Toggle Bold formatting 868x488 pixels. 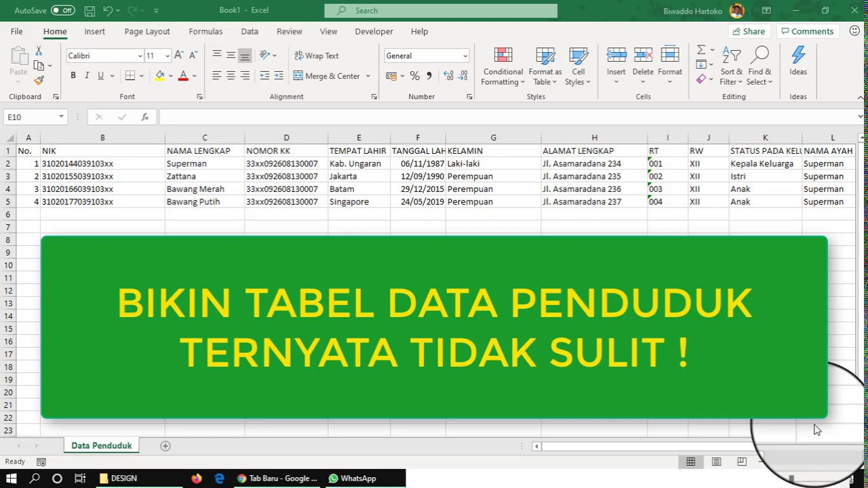point(73,76)
